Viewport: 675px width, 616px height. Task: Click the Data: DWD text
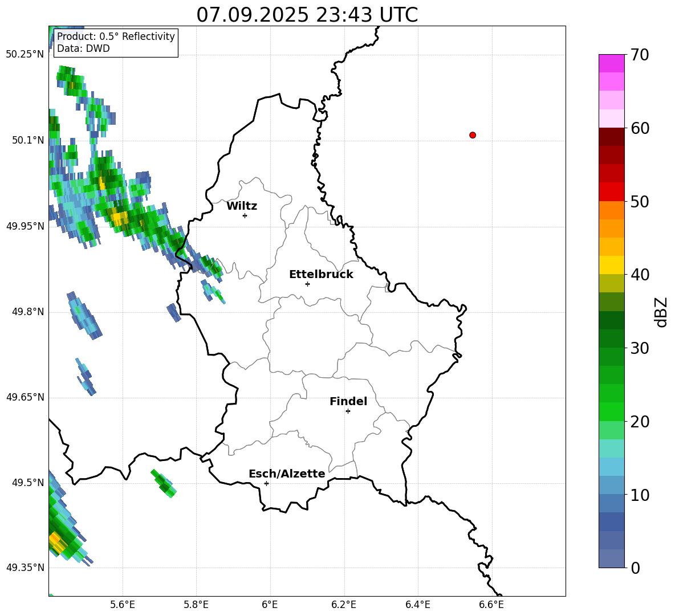point(83,48)
